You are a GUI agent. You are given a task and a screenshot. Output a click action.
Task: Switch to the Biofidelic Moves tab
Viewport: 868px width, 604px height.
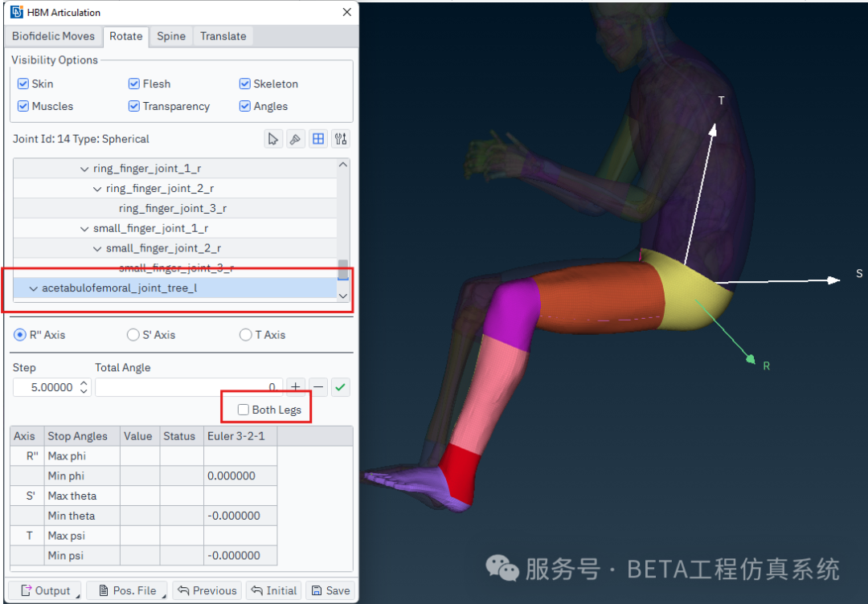click(x=53, y=36)
